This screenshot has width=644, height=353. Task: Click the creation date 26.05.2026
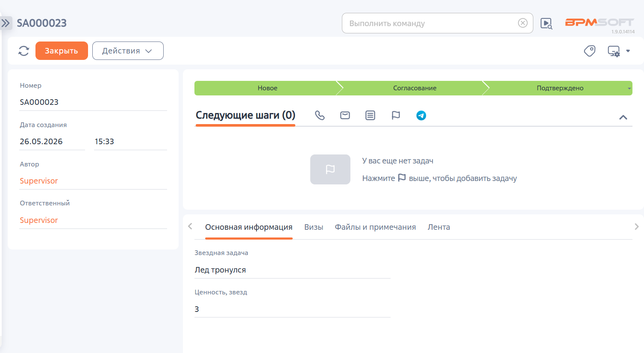pyautogui.click(x=52, y=142)
